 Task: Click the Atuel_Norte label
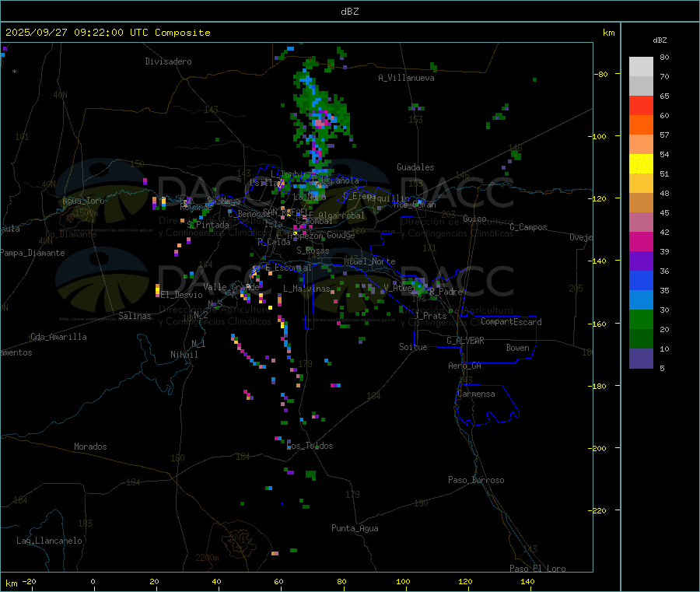[369, 261]
